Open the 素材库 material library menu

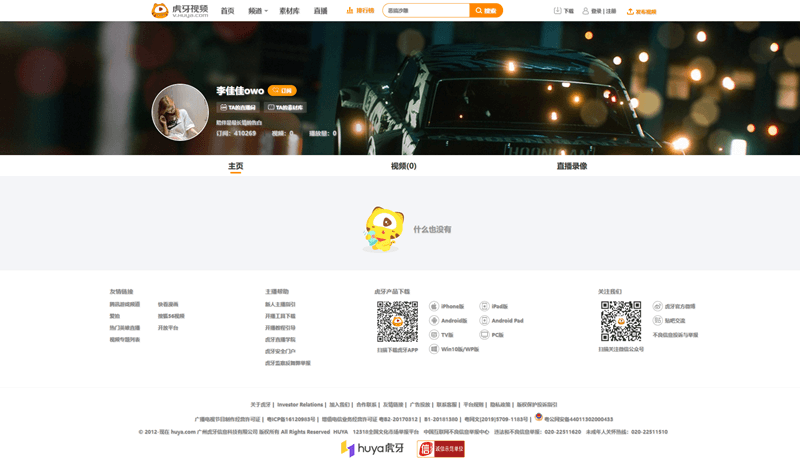(289, 11)
